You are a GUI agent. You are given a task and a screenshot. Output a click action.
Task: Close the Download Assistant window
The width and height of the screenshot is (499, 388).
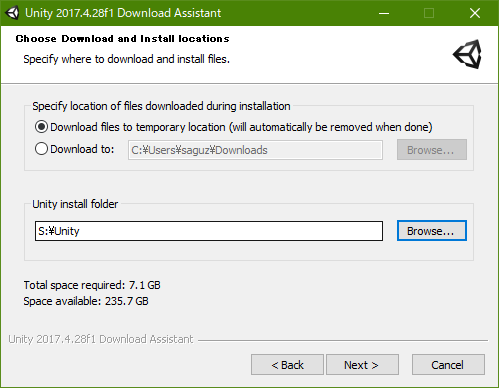[x=475, y=13]
